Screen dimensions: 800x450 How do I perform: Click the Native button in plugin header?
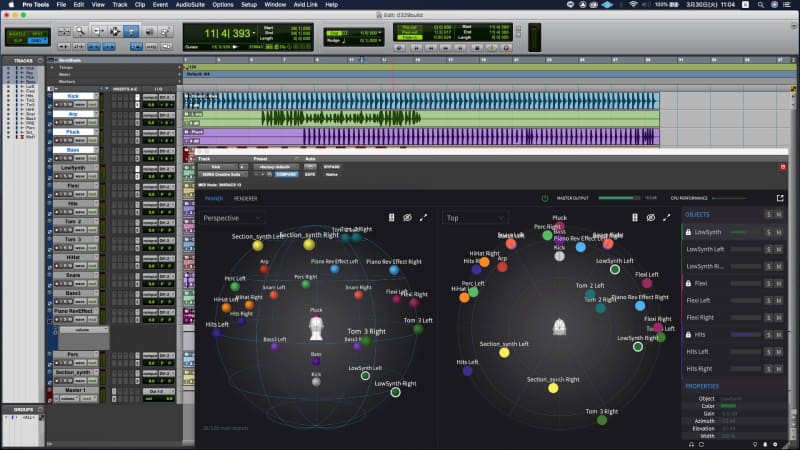(332, 174)
